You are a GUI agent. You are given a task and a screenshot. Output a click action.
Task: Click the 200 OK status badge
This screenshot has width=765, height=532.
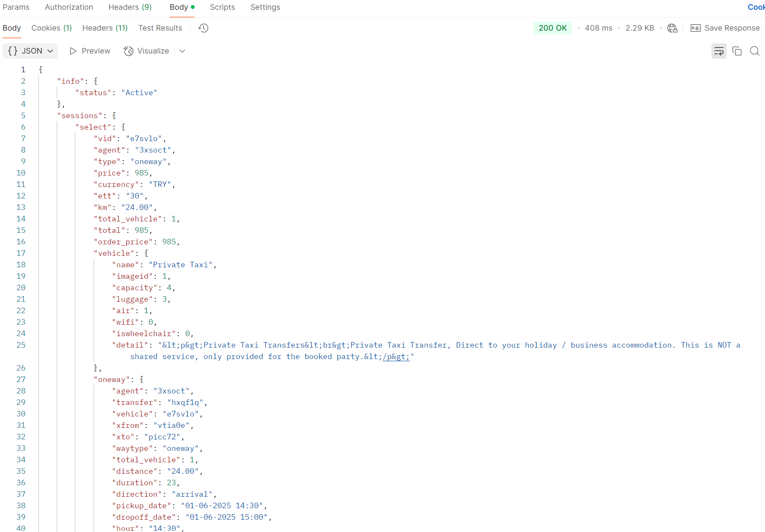[552, 28]
